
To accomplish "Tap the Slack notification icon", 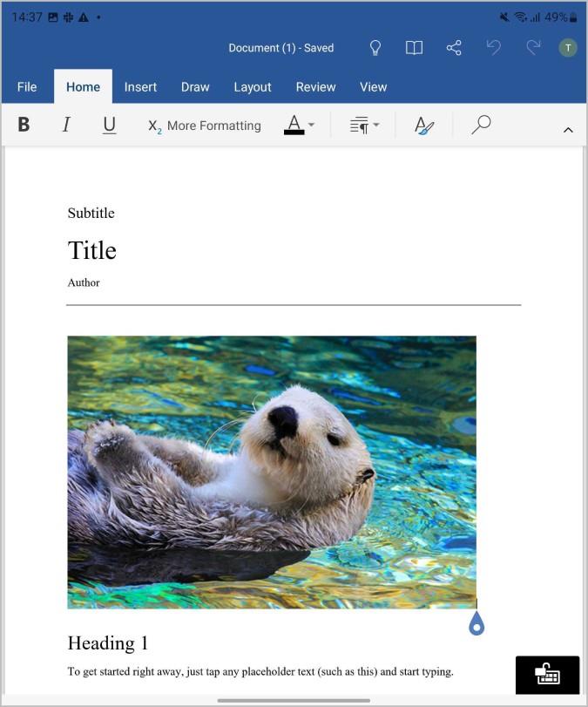I will click(68, 17).
